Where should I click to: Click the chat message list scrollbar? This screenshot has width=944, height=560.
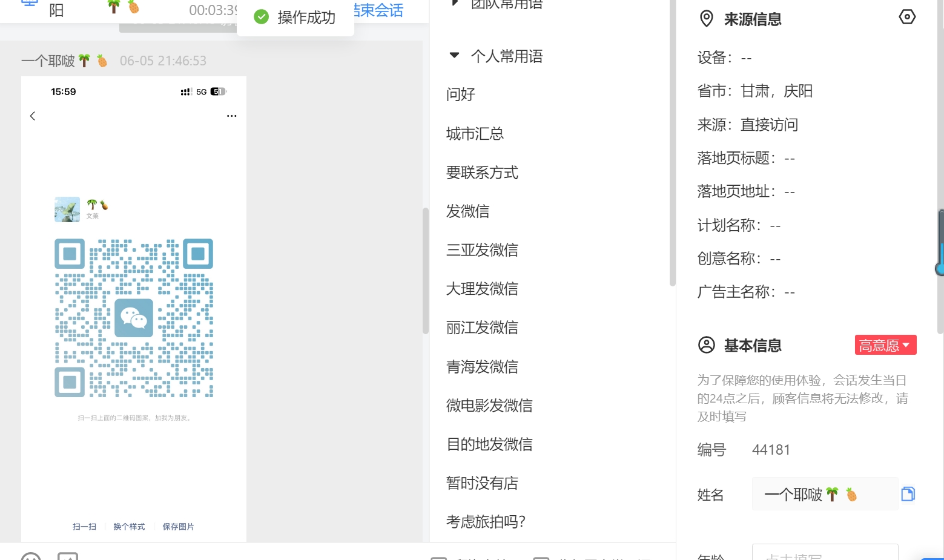click(x=425, y=271)
